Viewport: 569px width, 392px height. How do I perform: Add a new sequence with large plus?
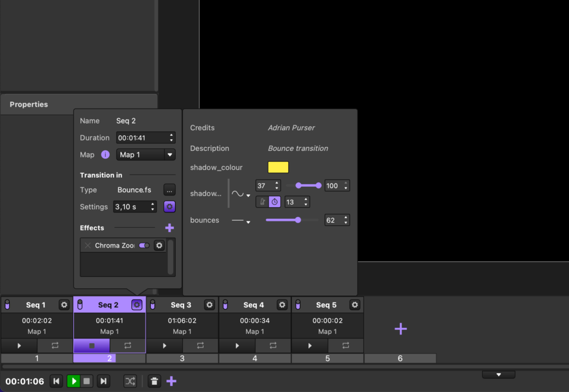[x=400, y=329]
